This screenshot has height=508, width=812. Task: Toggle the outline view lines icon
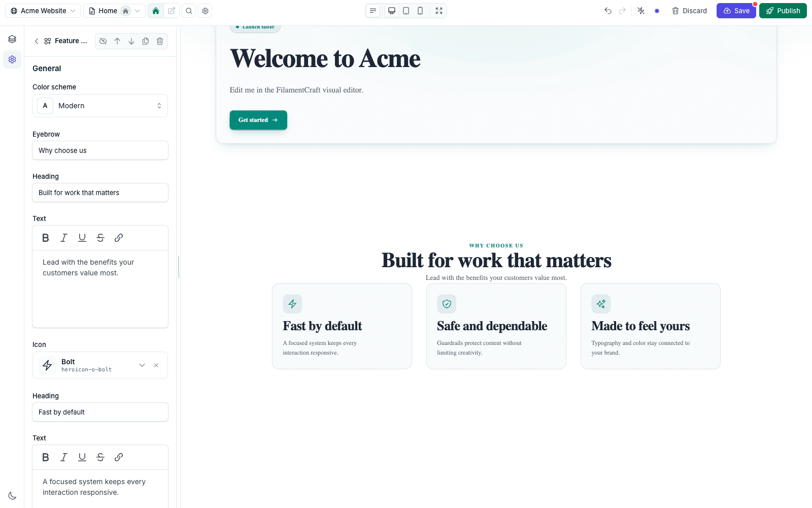pos(373,11)
